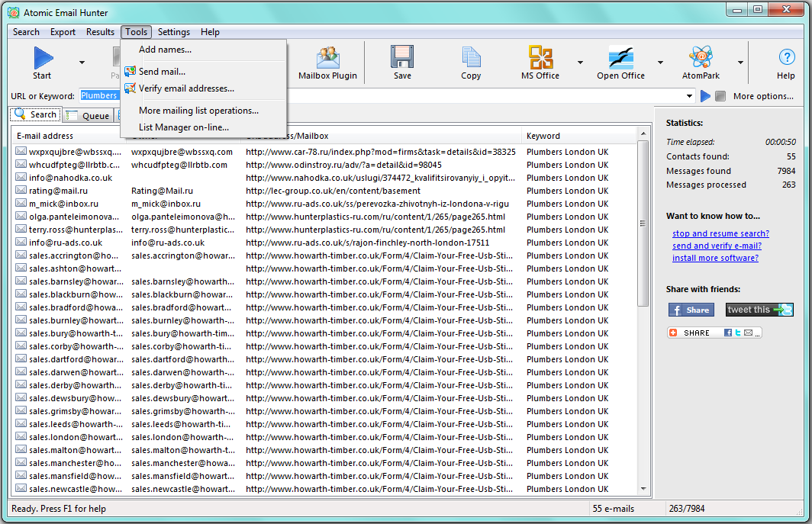This screenshot has height=524, width=812.
Task: Open 'stop and resume search?' help link
Action: point(720,233)
